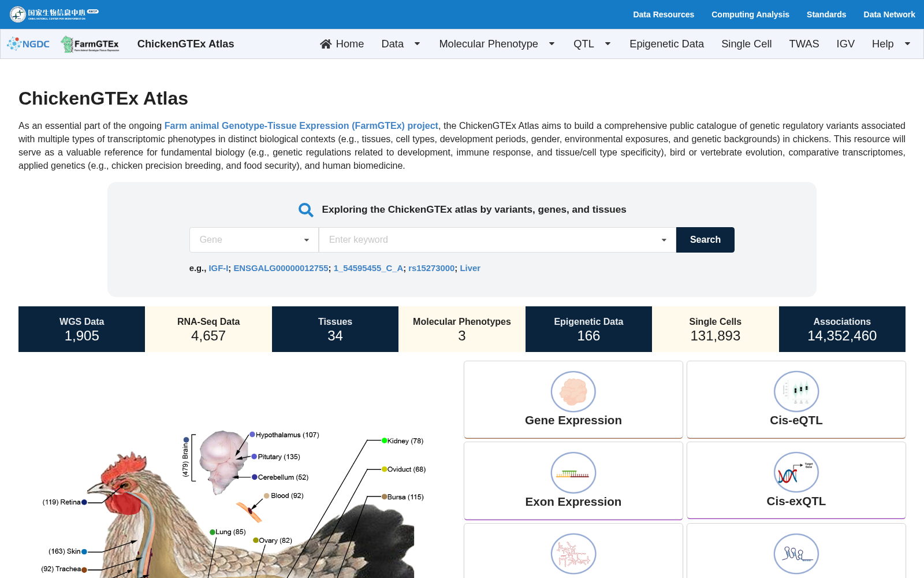Click the red network circle icon
Image resolution: width=924 pixels, height=578 pixels.
click(573, 554)
